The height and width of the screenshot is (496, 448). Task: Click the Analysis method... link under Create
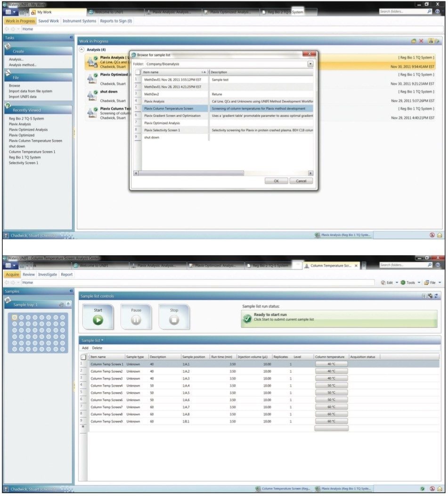click(x=23, y=65)
